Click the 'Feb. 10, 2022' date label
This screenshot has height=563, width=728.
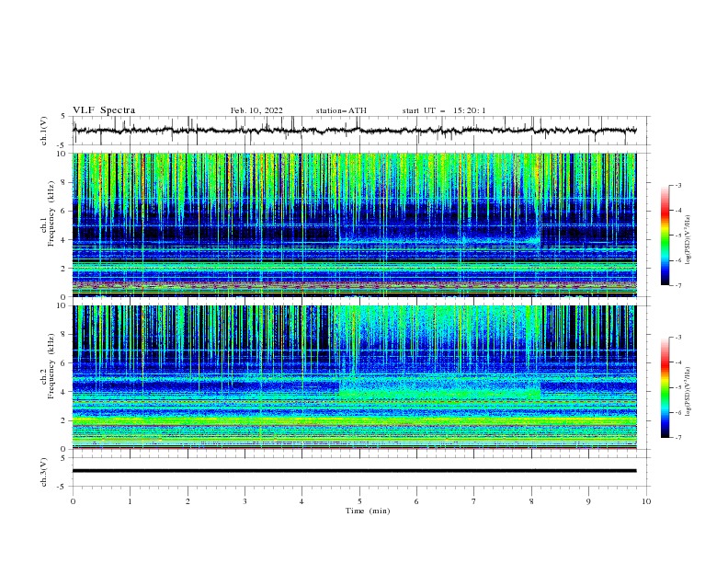(256, 110)
